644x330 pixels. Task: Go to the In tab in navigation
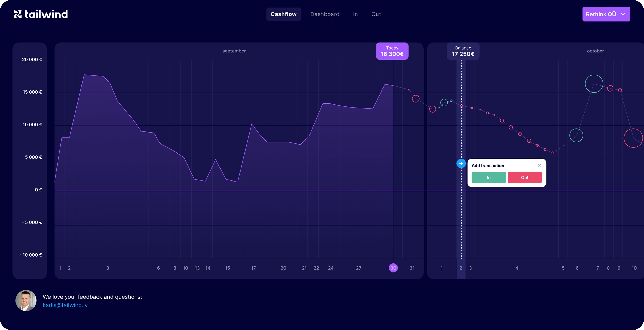click(355, 14)
